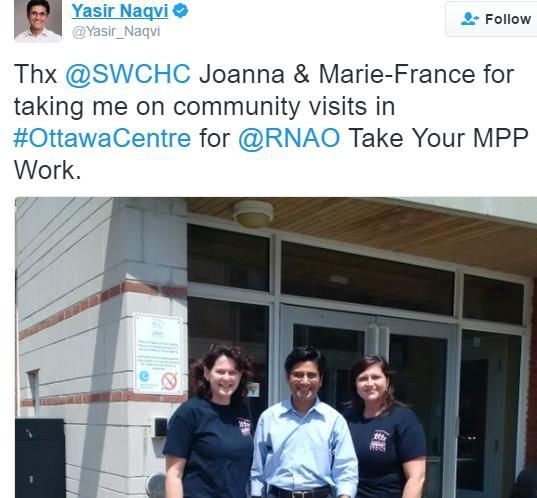Click the man in blue shirt
537x498 pixels.
pos(303,423)
